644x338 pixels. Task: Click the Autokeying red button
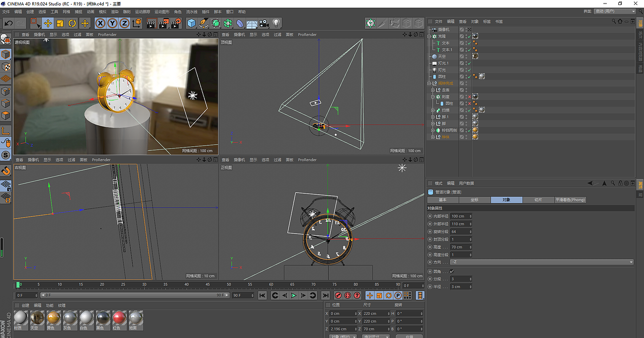point(348,295)
